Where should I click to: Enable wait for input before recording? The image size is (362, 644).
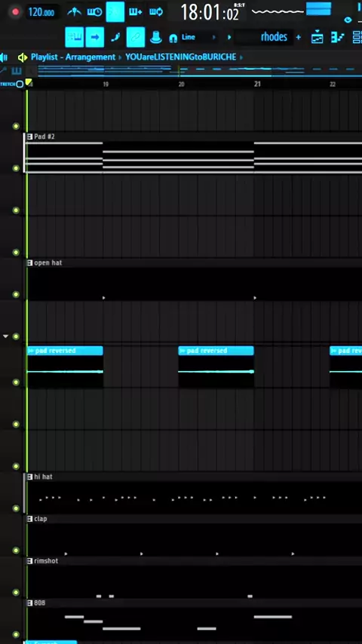(x=94, y=12)
